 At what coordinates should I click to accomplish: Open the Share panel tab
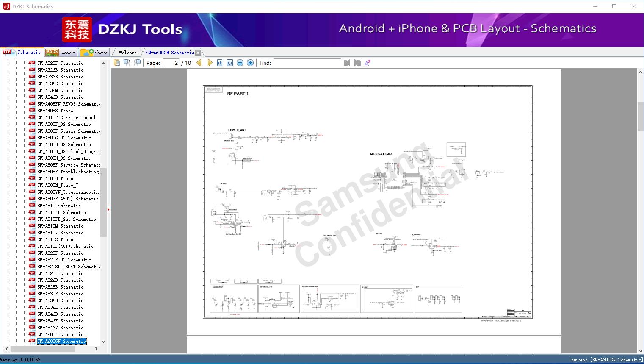click(94, 53)
